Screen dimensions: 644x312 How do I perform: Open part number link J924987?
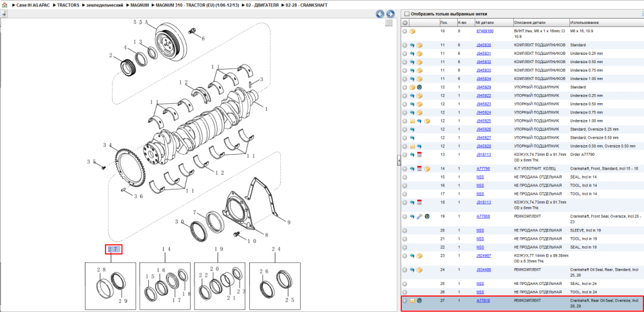coord(484,256)
